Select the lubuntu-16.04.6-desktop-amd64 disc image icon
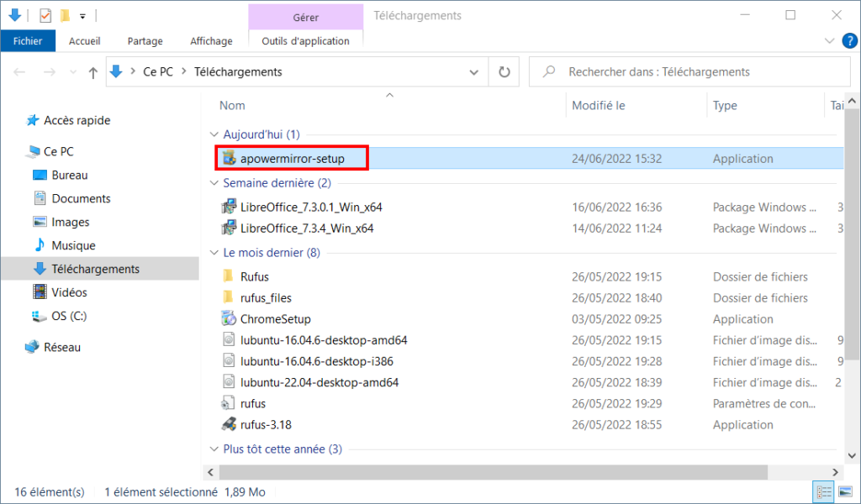The image size is (861, 504). point(229,339)
